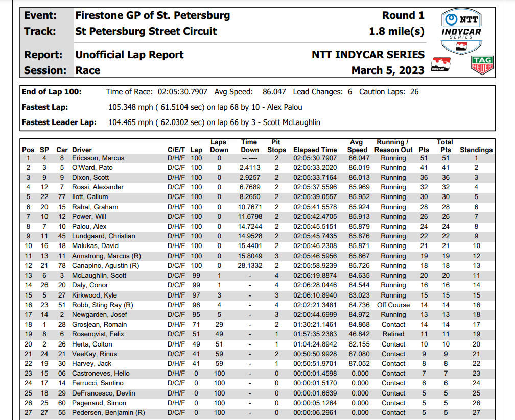Select the O'Ward, Pato driver name

pos(92,168)
